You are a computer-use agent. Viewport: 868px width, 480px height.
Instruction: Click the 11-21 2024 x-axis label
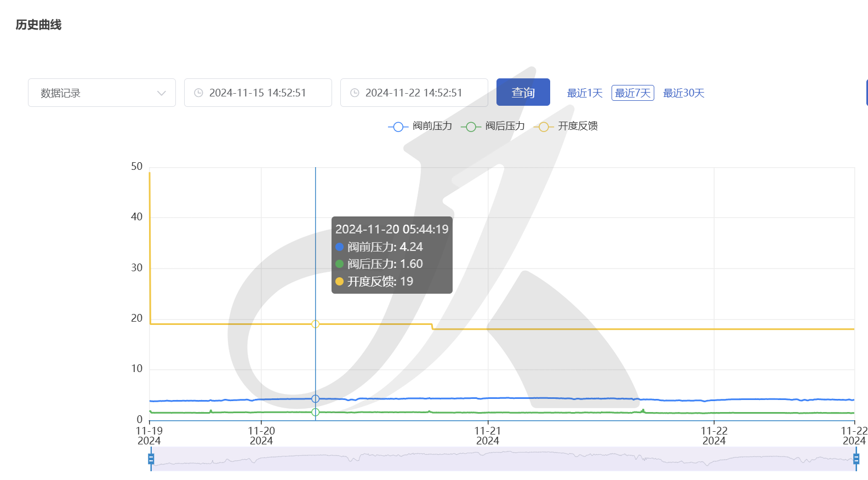488,436
